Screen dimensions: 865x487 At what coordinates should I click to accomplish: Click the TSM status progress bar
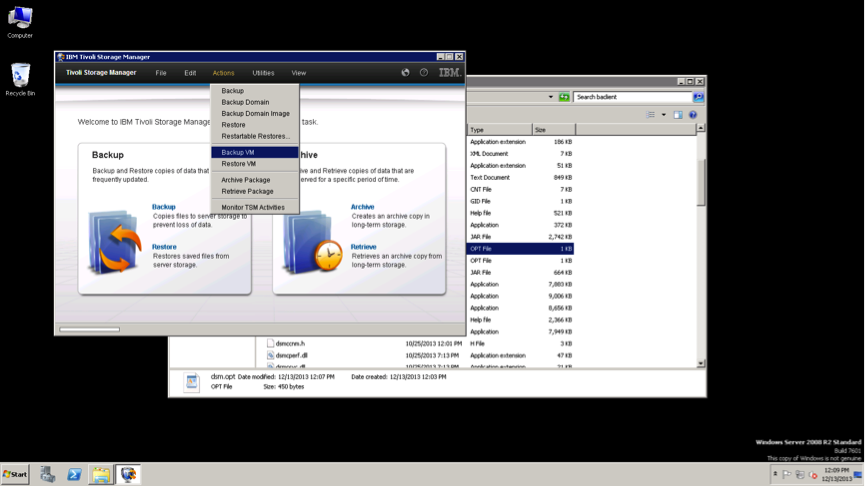(89, 329)
